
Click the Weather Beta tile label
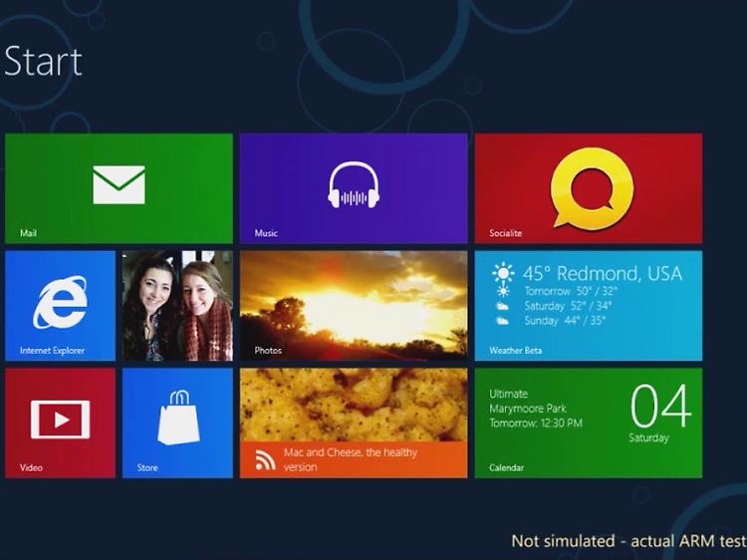pyautogui.click(x=515, y=351)
